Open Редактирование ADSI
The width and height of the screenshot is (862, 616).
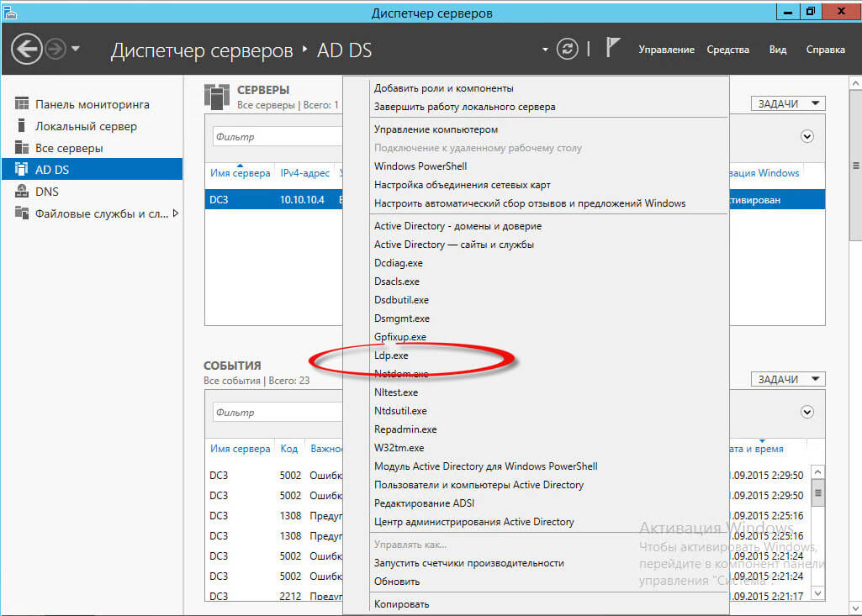tap(425, 503)
